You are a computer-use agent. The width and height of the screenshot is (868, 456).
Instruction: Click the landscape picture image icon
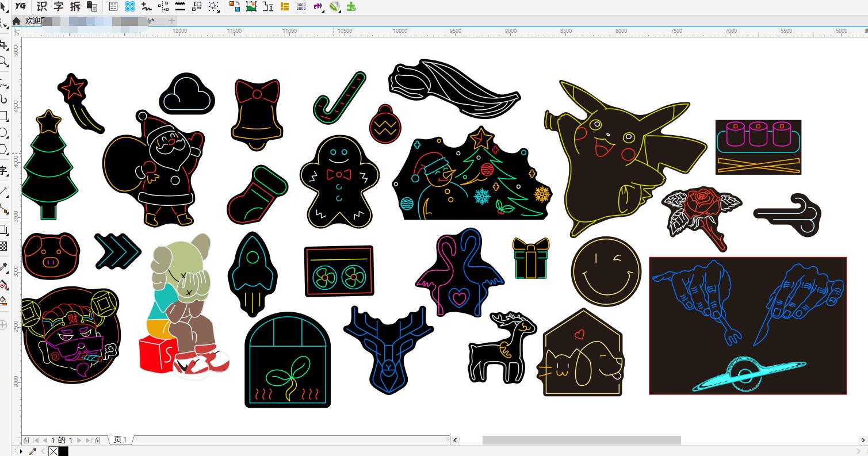251,6
